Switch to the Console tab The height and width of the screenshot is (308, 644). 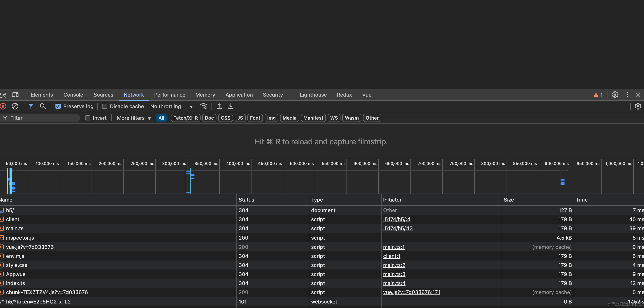[73, 95]
